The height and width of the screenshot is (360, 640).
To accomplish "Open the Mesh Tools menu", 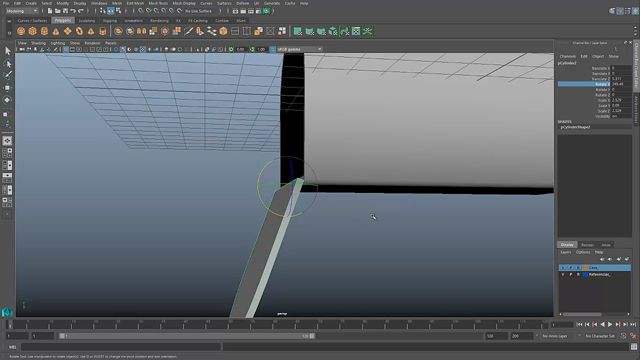I will click(x=158, y=3).
